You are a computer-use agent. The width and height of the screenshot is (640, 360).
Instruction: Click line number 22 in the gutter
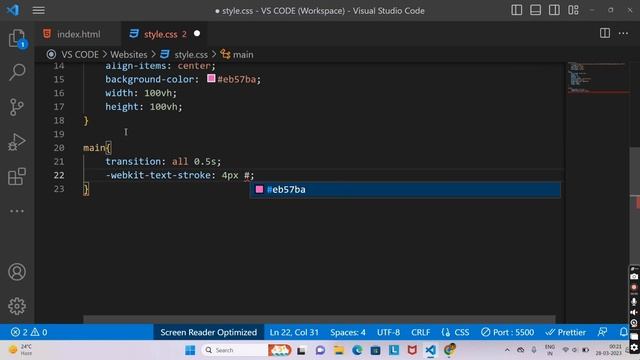click(59, 175)
